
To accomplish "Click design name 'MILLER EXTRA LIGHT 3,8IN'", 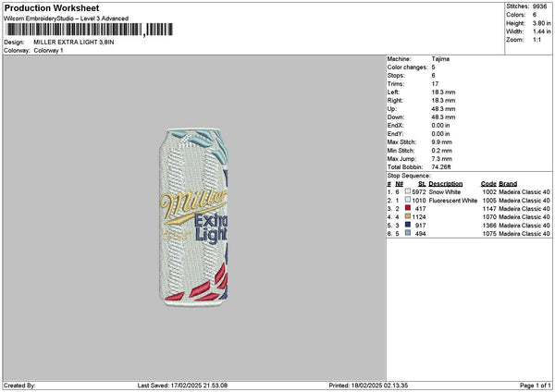I will [x=74, y=43].
